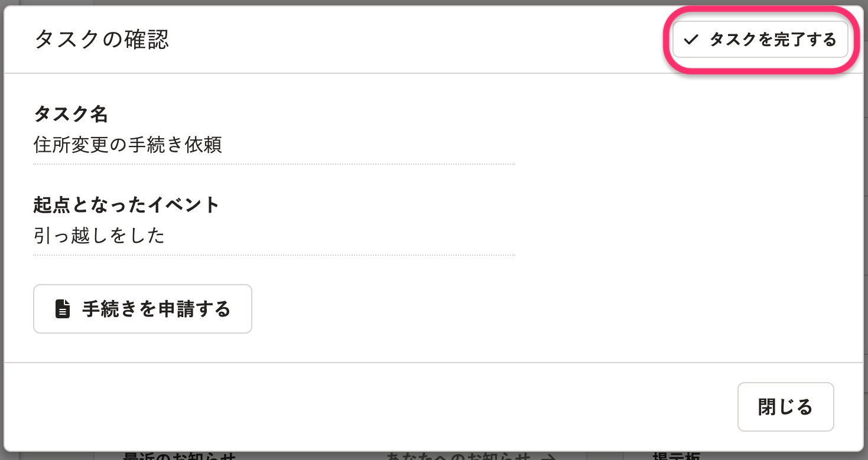The height and width of the screenshot is (460, 868).
Task: Click the 掲示板 heading behind the dialog
Action: 676,456
